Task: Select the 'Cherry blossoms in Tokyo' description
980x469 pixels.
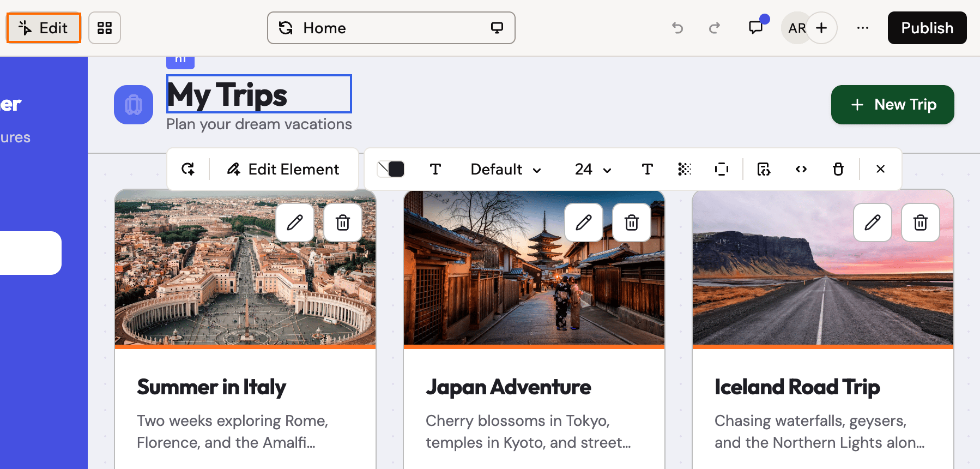Action: coord(529,431)
